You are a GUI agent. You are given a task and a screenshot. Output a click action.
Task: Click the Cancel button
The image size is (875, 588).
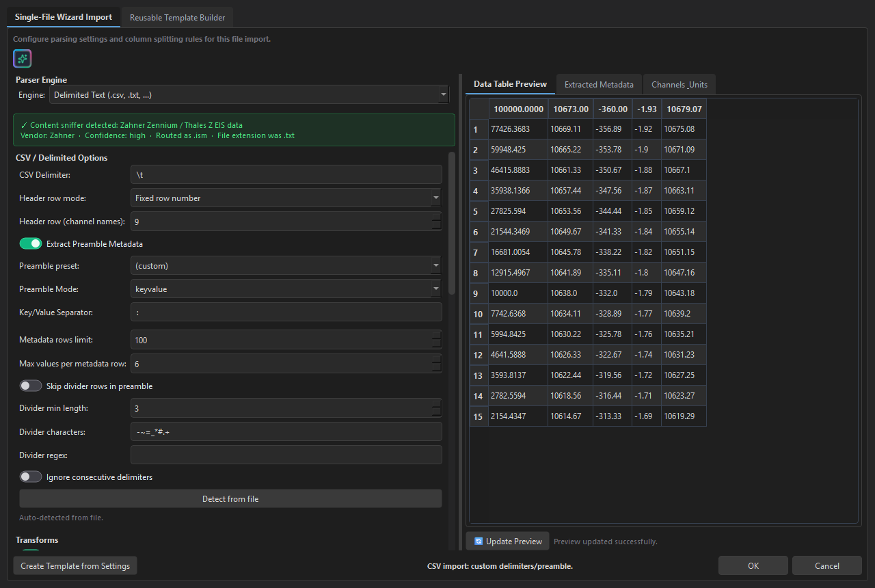[827, 565]
